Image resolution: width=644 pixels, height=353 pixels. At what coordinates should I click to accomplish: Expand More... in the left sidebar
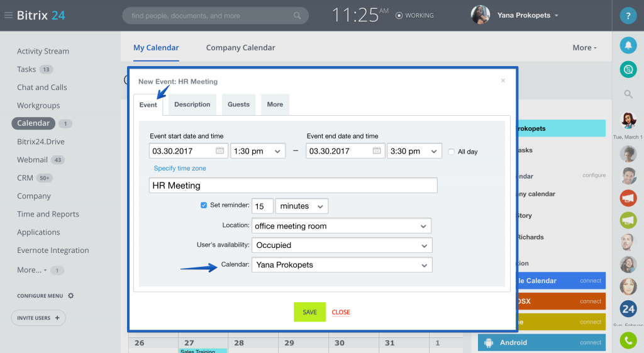click(31, 270)
